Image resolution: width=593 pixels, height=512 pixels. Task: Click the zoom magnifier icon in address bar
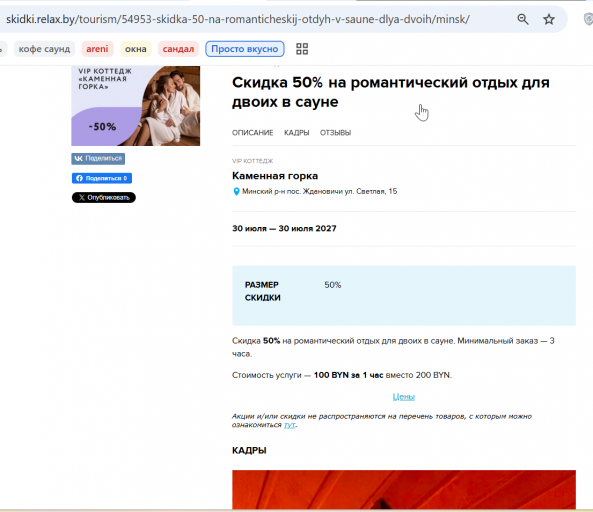[523, 19]
